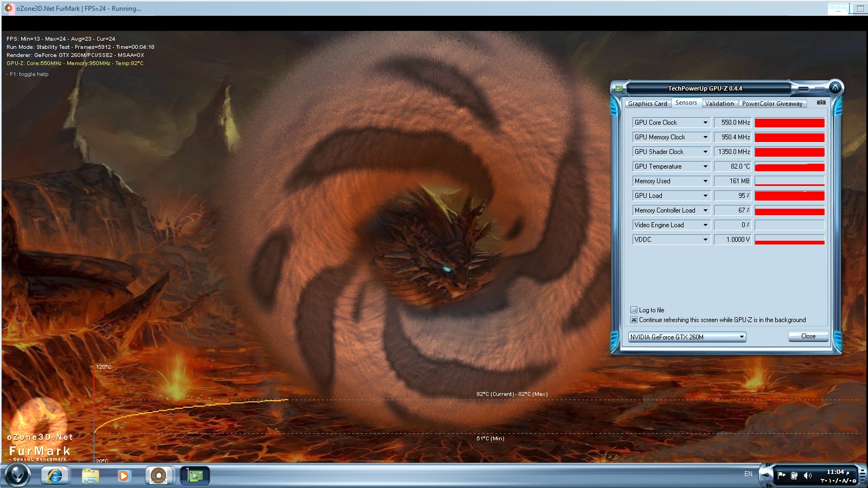868x488 pixels.
Task: Click the 1350.0 MHz shader clock value
Action: click(x=733, y=152)
